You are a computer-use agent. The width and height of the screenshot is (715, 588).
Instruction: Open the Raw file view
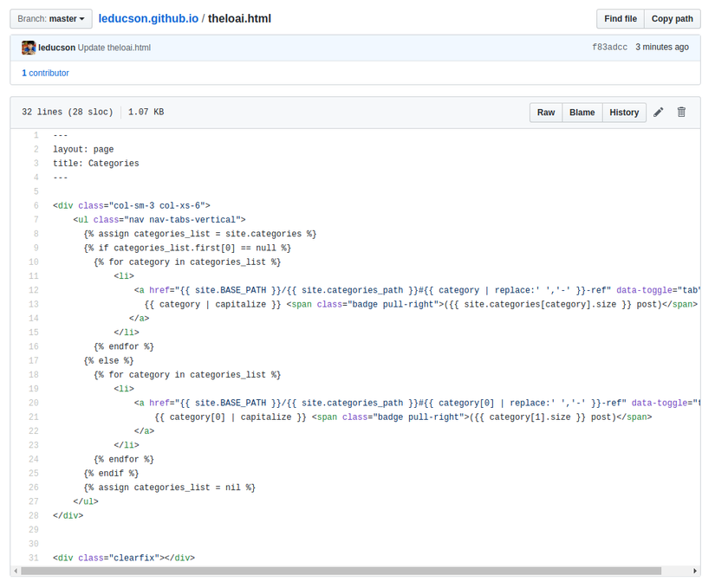click(546, 113)
